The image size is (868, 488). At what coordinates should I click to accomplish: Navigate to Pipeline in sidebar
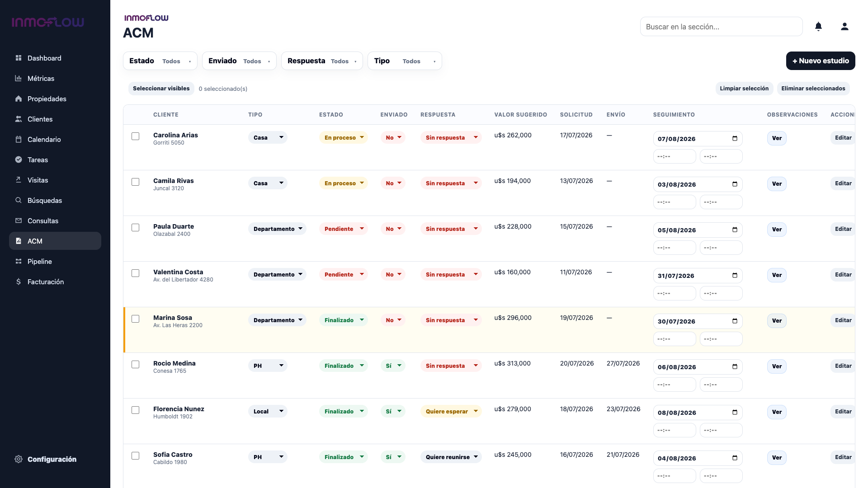55,261
